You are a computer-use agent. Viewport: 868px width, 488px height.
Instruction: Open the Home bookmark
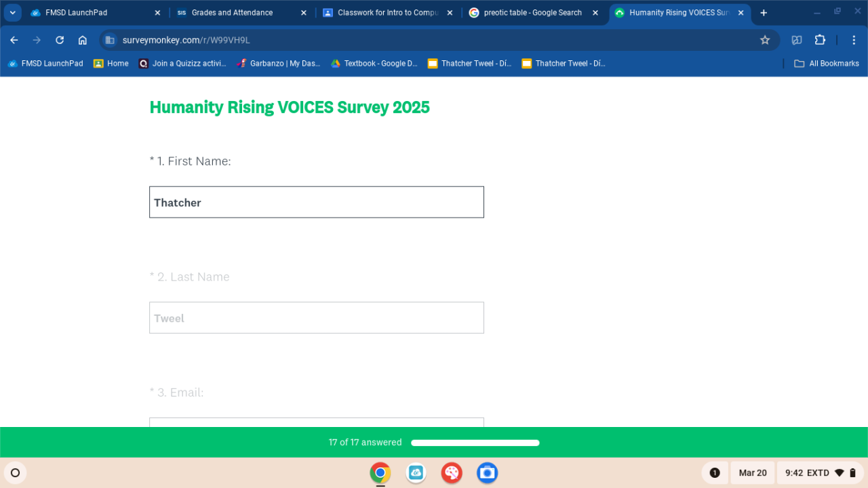[x=111, y=64]
